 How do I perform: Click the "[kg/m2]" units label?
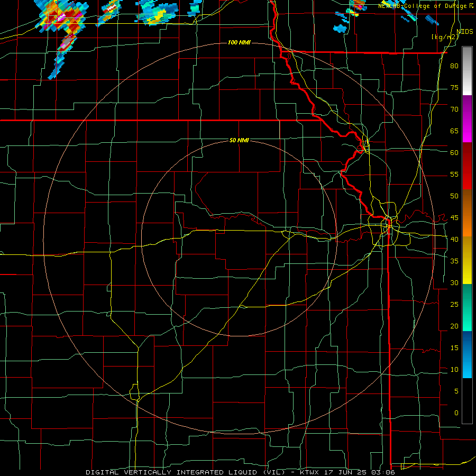click(x=445, y=37)
